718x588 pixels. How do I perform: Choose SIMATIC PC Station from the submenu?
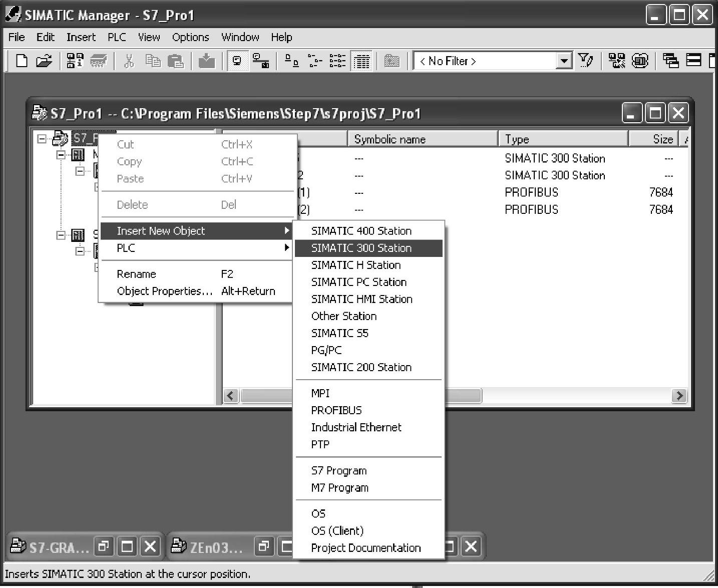369,282
